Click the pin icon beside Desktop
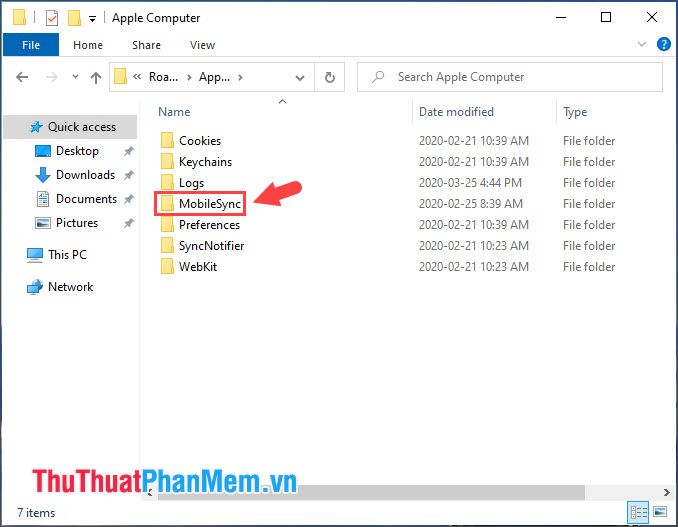 click(x=128, y=151)
